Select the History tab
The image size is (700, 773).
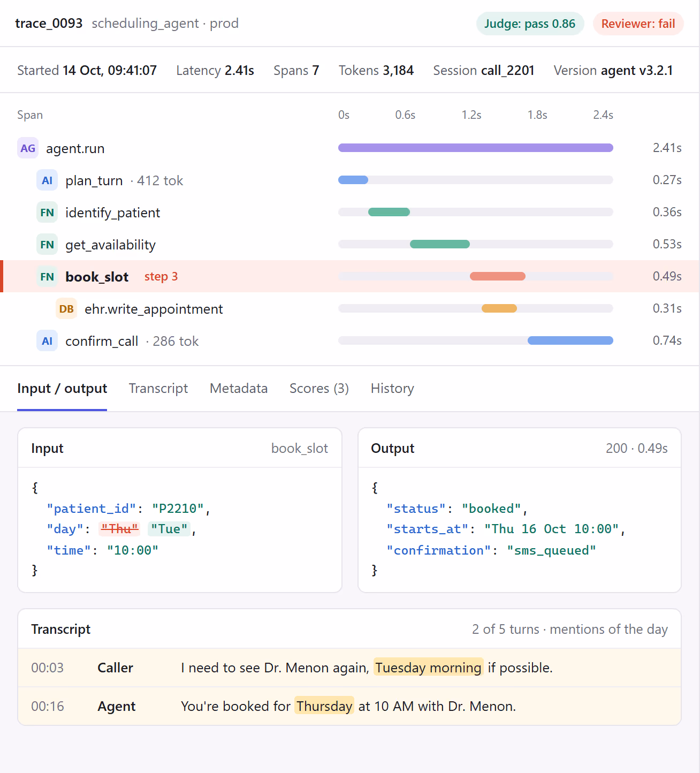392,389
